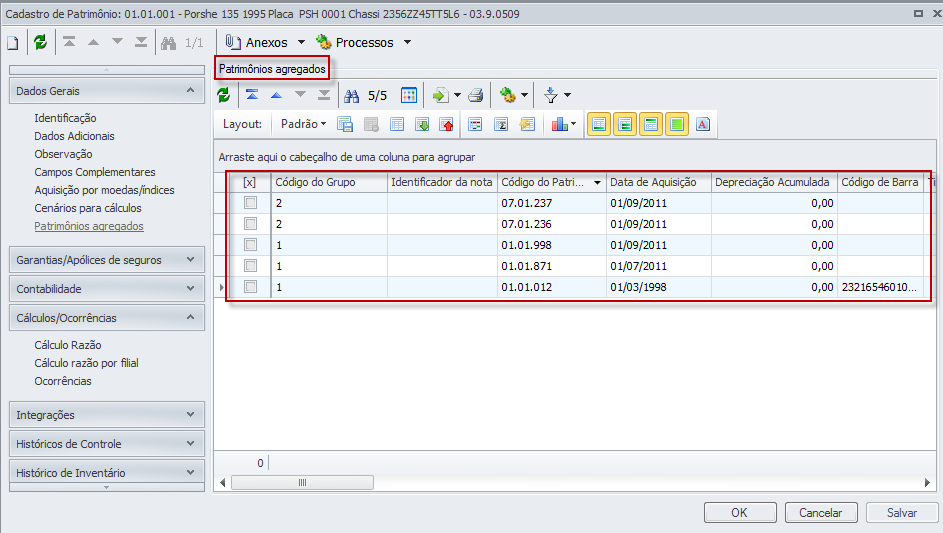
Task: Go to first record in the top toolbar
Action: [x=69, y=42]
